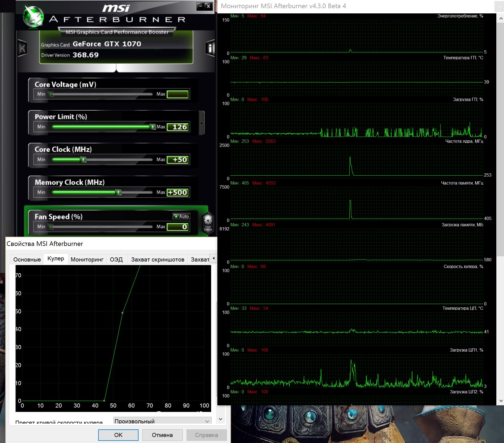
Task: Launch Kombustor via the K side button
Action: coord(22,49)
